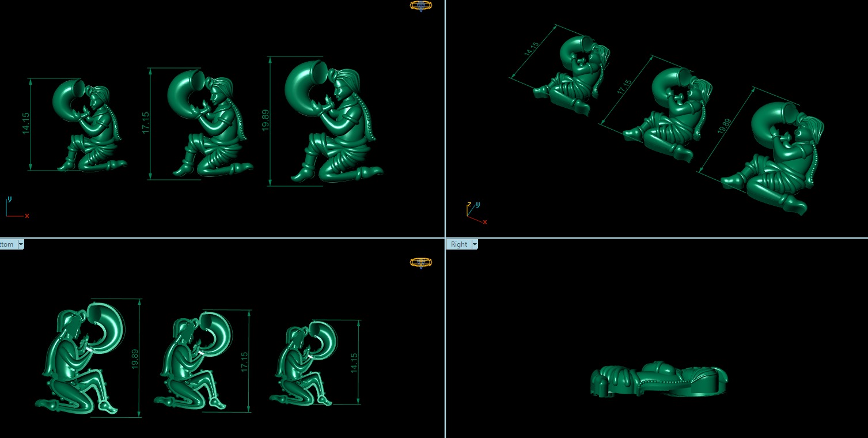The width and height of the screenshot is (868, 438).
Task: Select the 17.15 dimension in the Bottom viewport
Action: [244, 361]
